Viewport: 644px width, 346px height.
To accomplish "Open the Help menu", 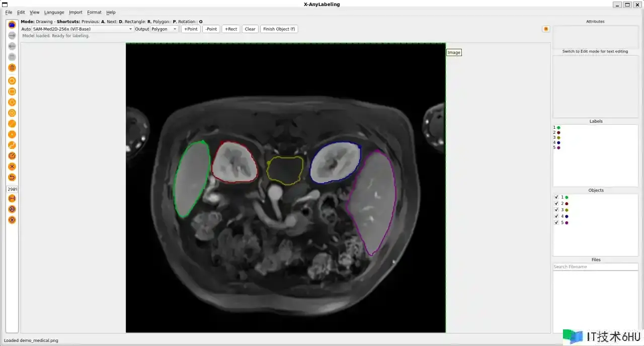I will 111,12.
